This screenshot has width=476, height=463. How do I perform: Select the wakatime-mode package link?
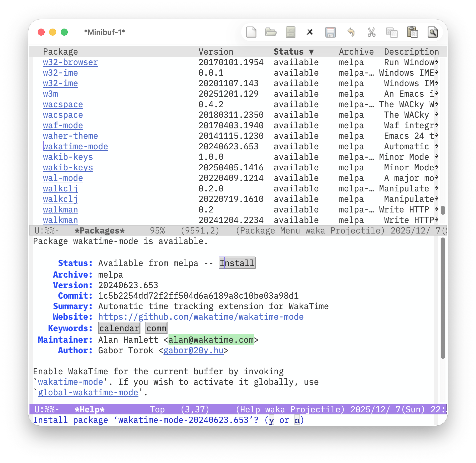[x=75, y=146]
